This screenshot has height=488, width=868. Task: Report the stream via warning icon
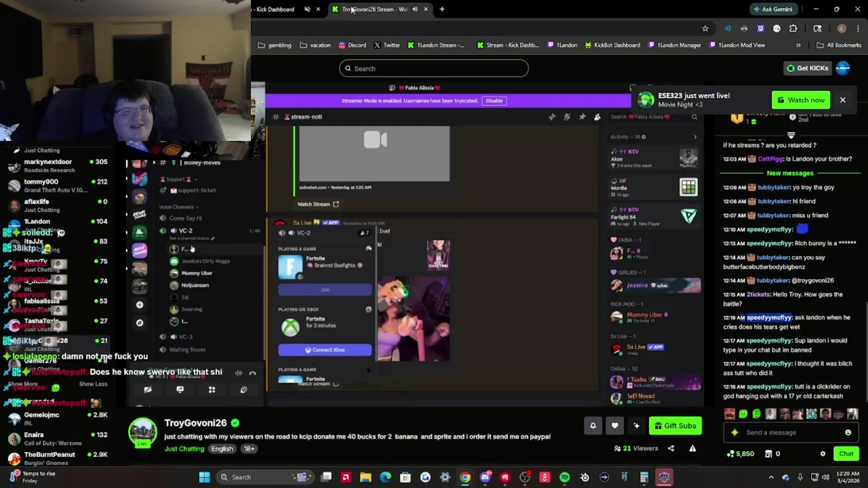pyautogui.click(x=692, y=448)
